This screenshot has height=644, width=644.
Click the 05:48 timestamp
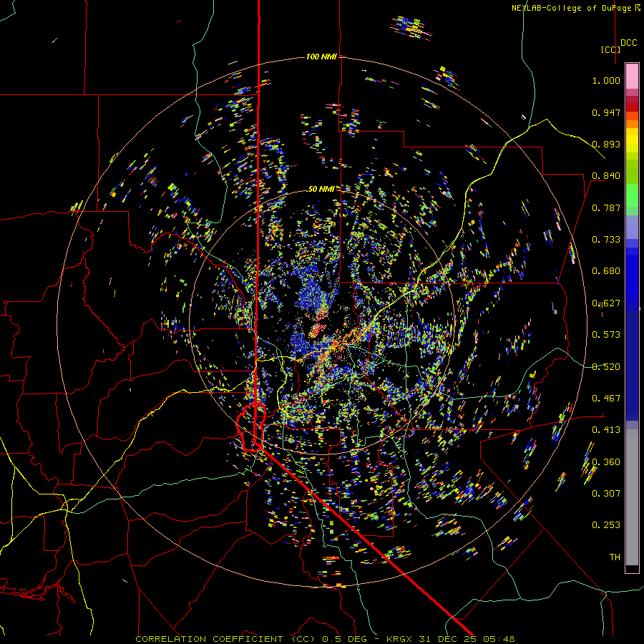[498, 639]
